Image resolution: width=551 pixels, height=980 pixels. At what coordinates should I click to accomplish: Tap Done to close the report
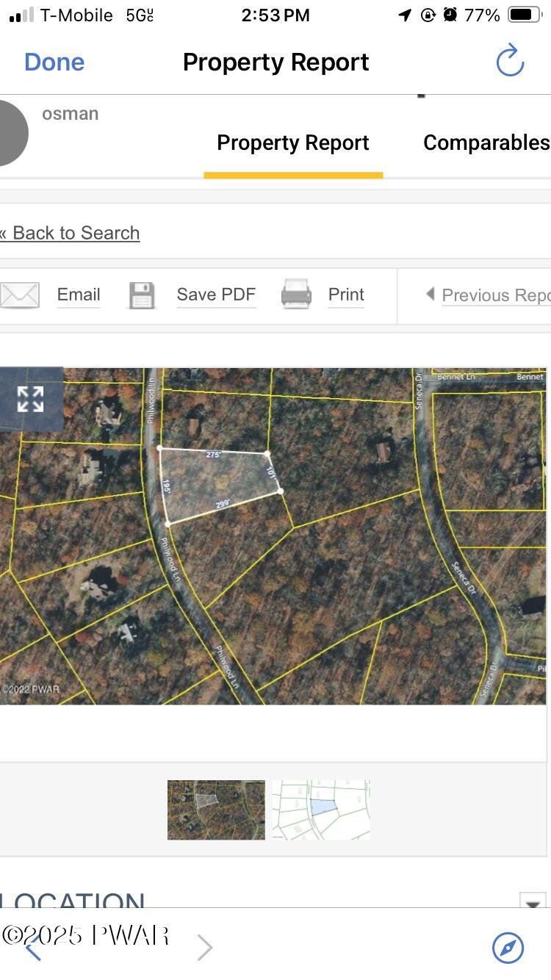pyautogui.click(x=54, y=62)
